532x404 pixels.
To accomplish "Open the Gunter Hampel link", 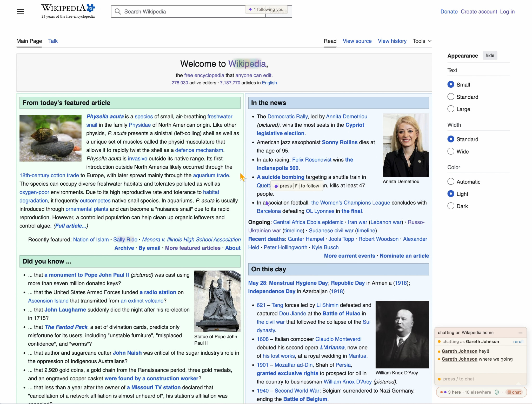I will point(306,239).
